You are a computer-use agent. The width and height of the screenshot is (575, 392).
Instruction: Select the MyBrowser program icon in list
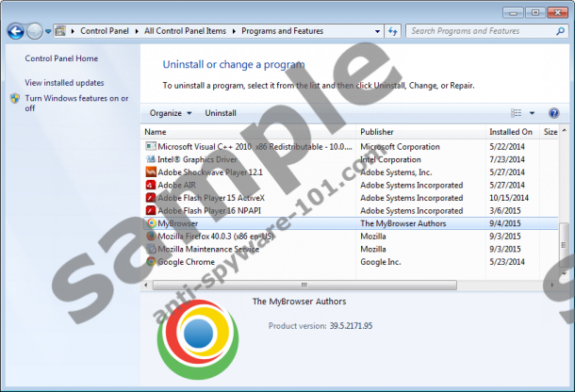[150, 224]
